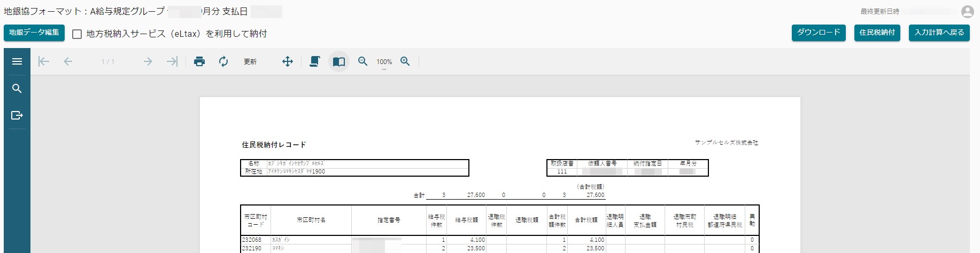Click the 取扱店番 value 111
This screenshot has width=980, height=253.
(562, 171)
